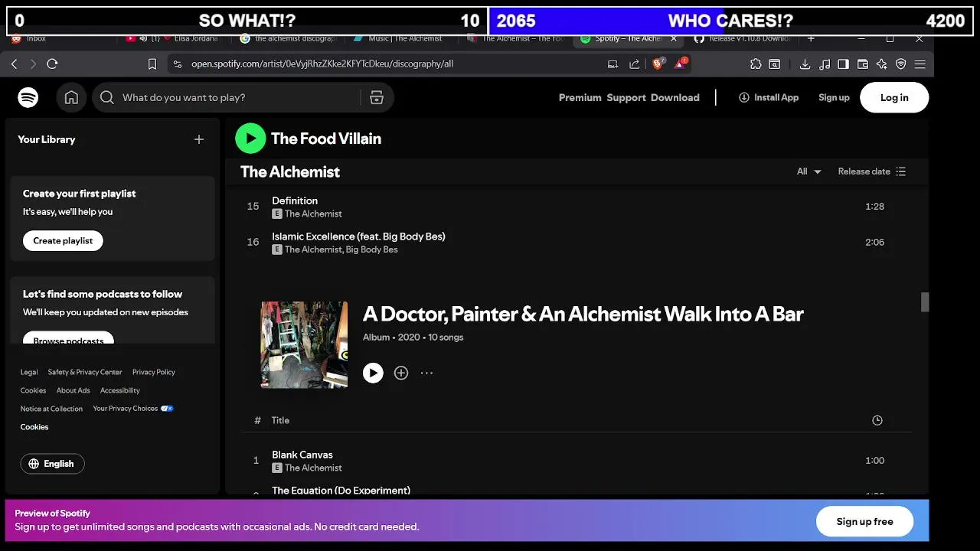The image size is (980, 551).
Task: Click the site settings icon in address bar
Action: tap(178, 64)
